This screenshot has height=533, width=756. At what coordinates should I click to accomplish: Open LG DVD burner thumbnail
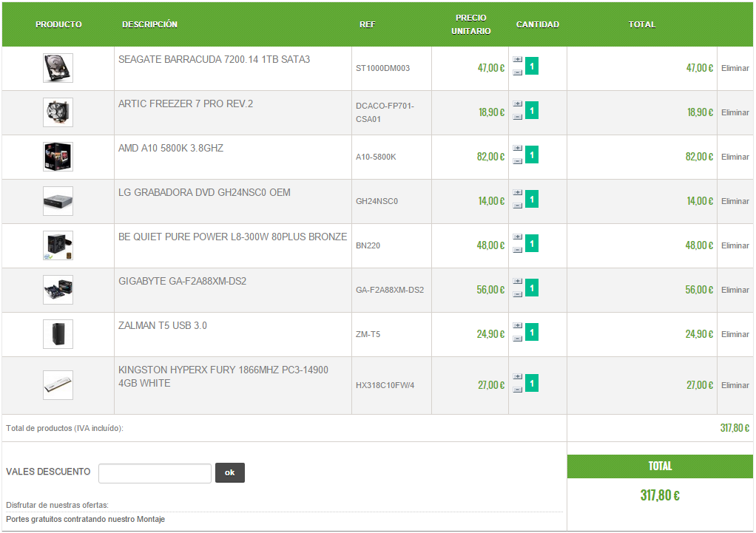click(58, 201)
